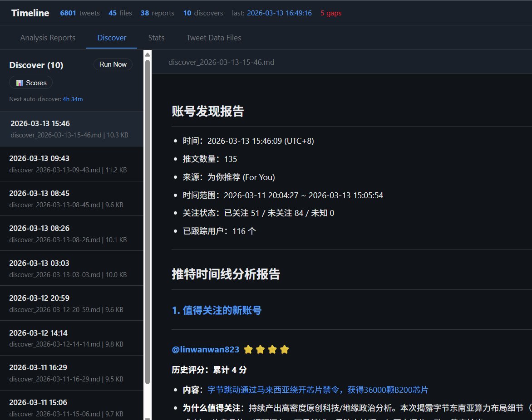The height and width of the screenshot is (420, 532).
Task: Open the 2026-03-12 20:59 discover report
Action: (x=72, y=303)
